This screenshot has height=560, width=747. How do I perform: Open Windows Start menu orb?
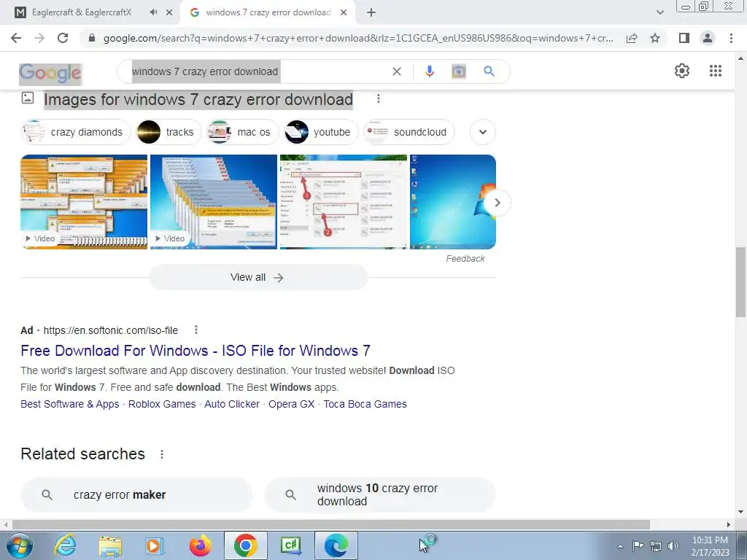[19, 545]
